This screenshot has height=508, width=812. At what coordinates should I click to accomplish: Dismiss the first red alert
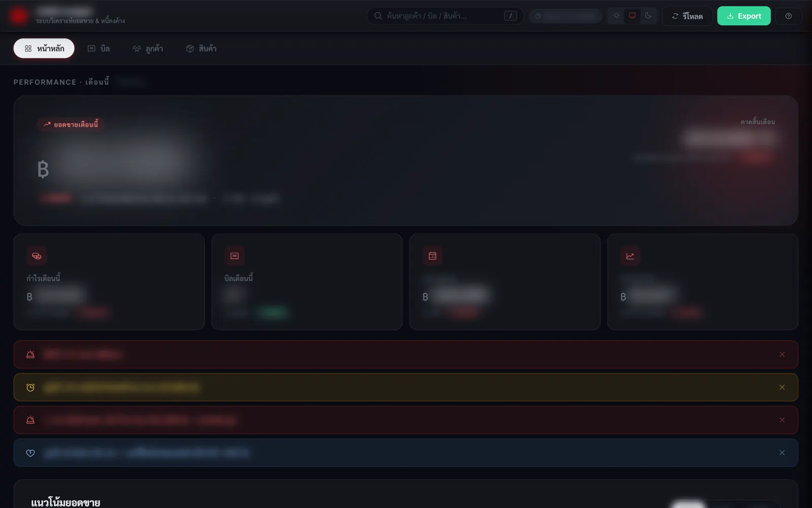[782, 355]
